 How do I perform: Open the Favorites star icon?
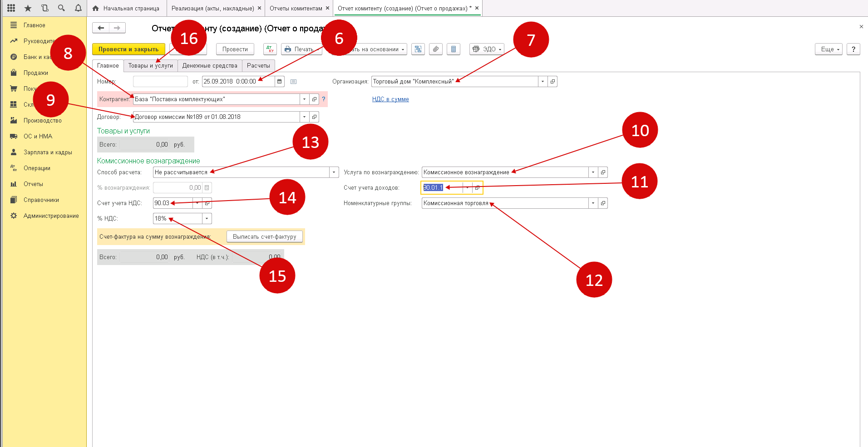click(x=28, y=8)
